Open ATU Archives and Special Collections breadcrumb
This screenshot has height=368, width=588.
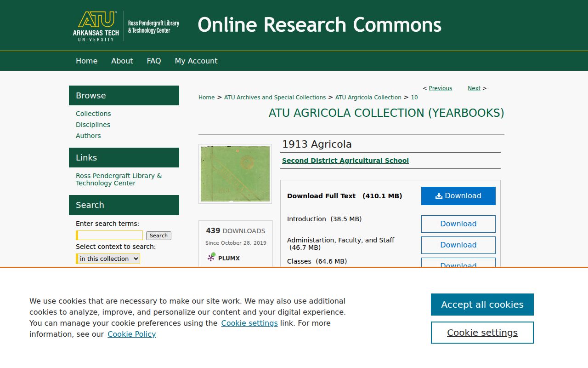[x=275, y=98]
